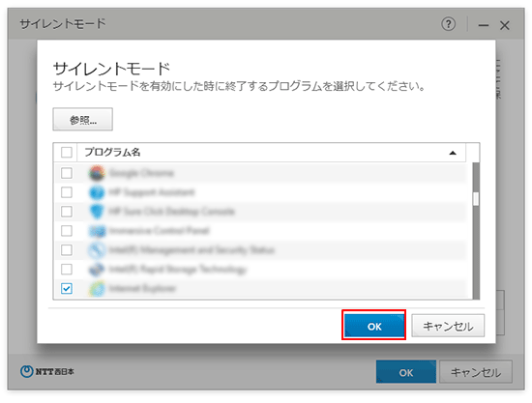The image size is (532, 403).
Task: Click the NTT西日本 logo
Action: (x=47, y=371)
